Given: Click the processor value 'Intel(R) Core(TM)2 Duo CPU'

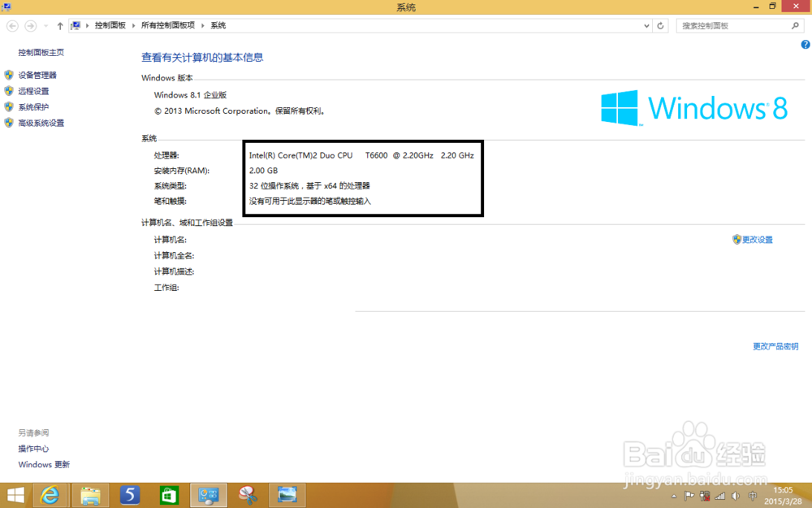Looking at the screenshot, I should [301, 155].
